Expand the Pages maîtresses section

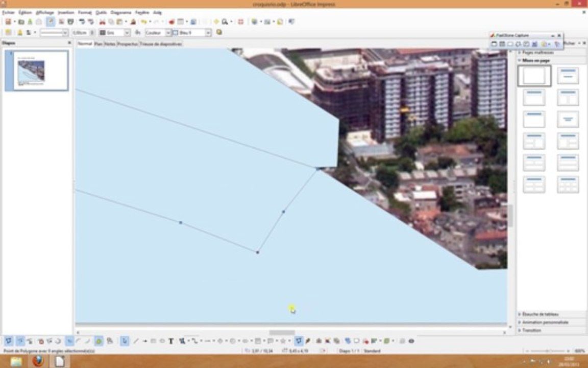coord(538,53)
